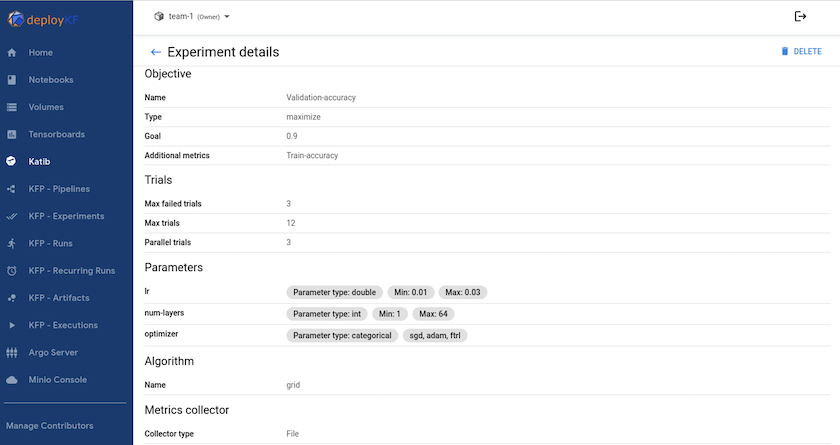840x445 pixels.
Task: Click the KFP Pipelines icon
Action: [12, 189]
